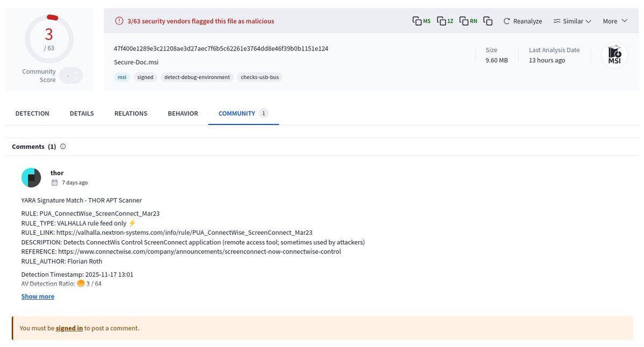644x347 pixels.
Task: Click thor's profile avatar
Action: point(31,177)
